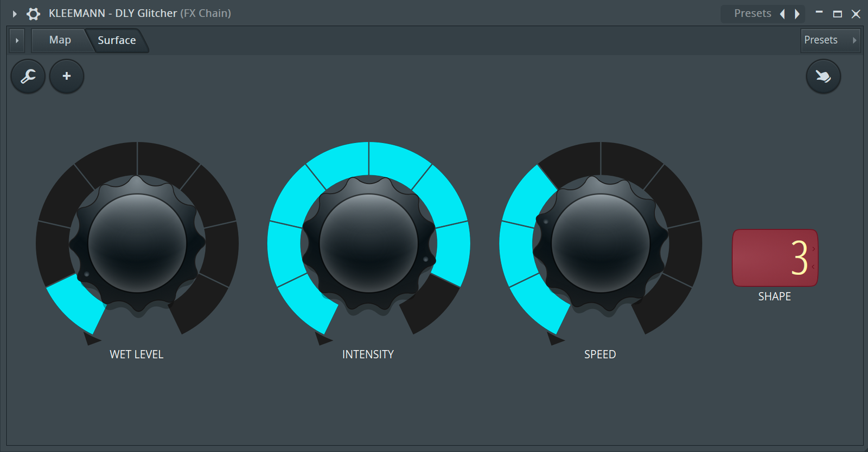This screenshot has height=452, width=868.
Task: Click the WET LEVEL knob
Action: click(137, 243)
